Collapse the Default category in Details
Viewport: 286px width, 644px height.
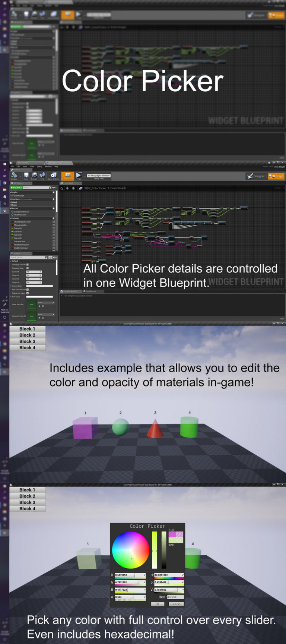pos(11,261)
